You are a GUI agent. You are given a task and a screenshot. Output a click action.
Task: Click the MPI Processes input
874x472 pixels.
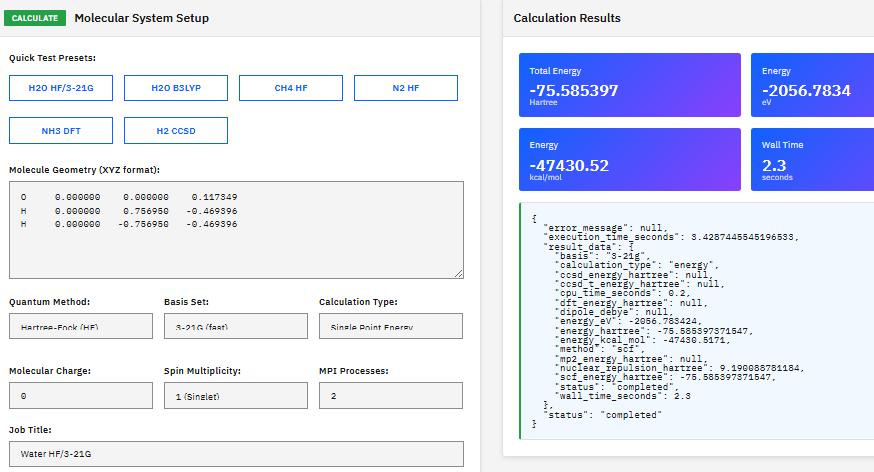(391, 396)
